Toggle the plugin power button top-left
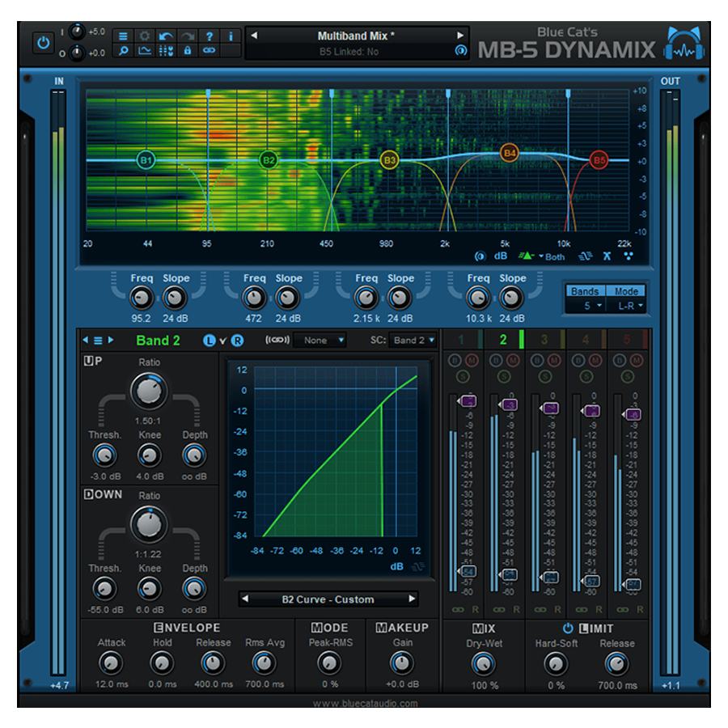Image resolution: width=728 pixels, height=728 pixels. point(43,42)
